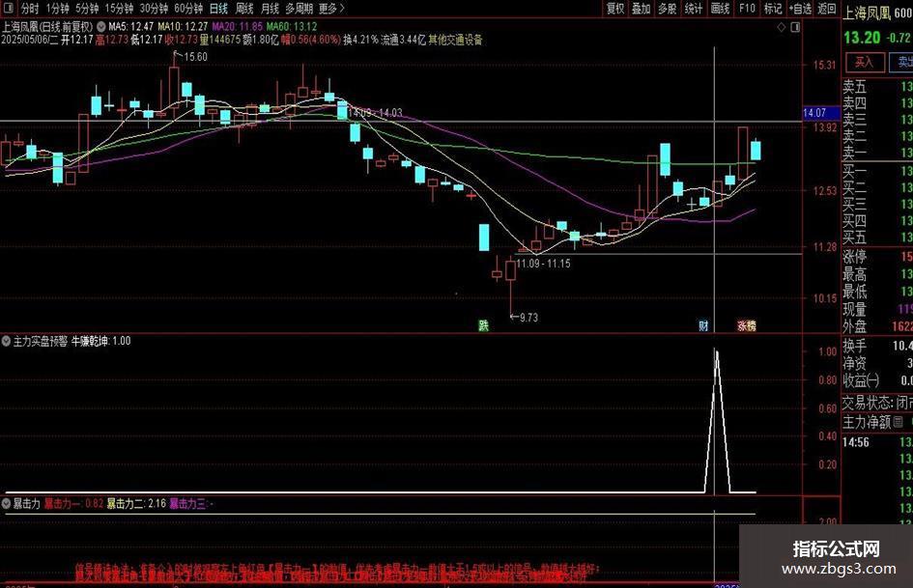This screenshot has height=588, width=913.
Task: Click the diamond icon above the chart
Action: point(782,27)
